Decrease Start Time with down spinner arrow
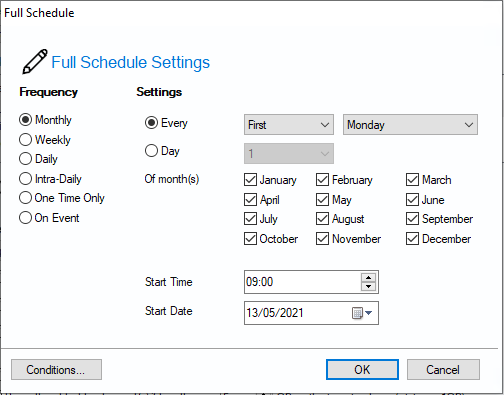Image resolution: width=504 pixels, height=395 pixels. coord(368,286)
